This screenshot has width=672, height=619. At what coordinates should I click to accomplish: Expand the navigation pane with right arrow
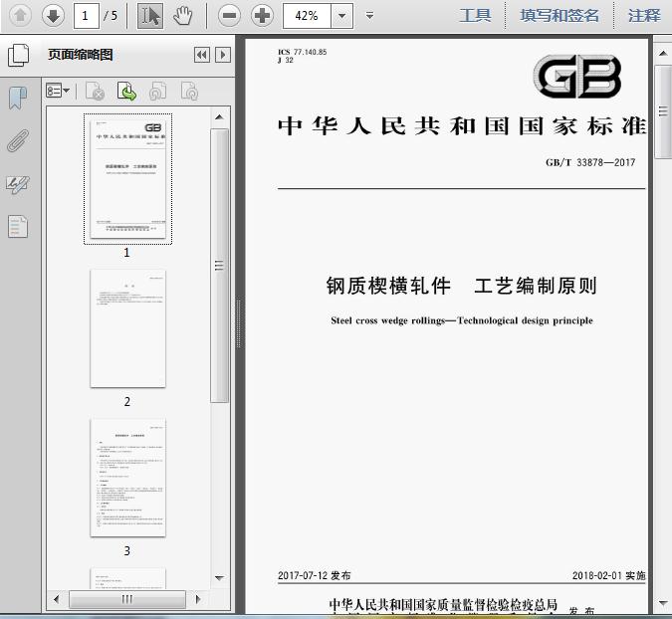[x=223, y=55]
